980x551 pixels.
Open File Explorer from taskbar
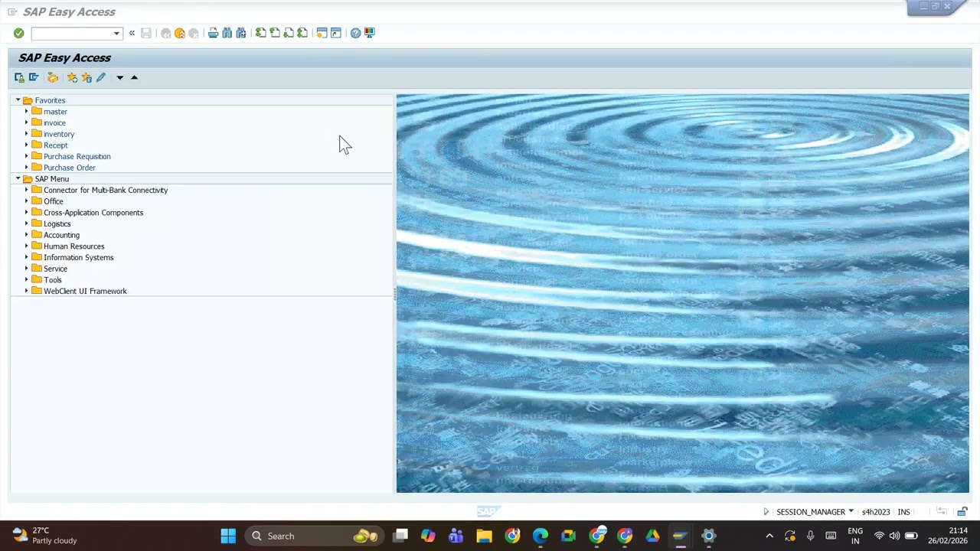click(484, 536)
